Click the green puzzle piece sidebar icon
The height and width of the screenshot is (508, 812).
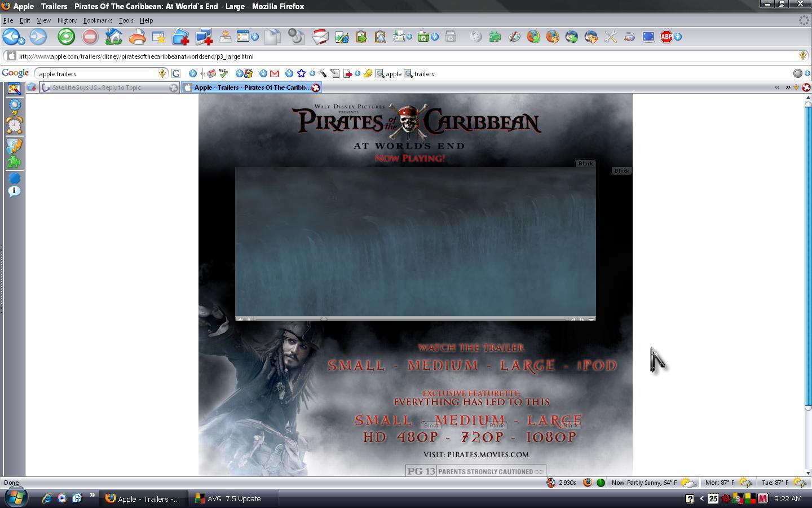14,163
